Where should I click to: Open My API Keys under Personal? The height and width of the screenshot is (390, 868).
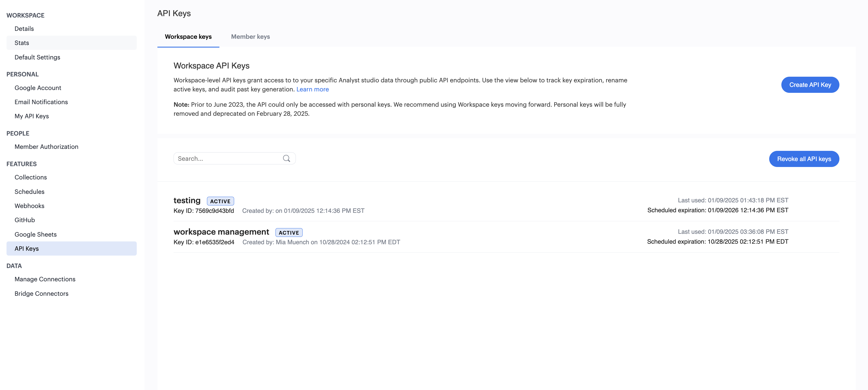[31, 116]
